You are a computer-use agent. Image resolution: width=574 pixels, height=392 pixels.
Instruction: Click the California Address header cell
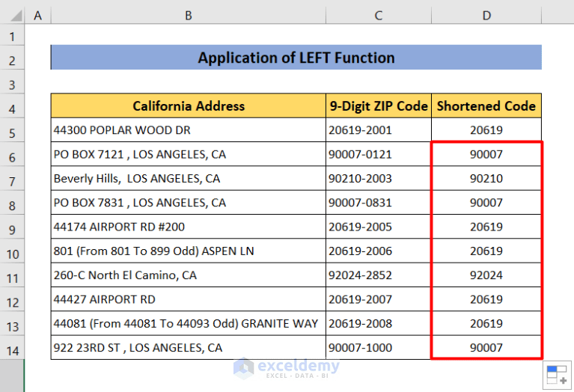(188, 105)
